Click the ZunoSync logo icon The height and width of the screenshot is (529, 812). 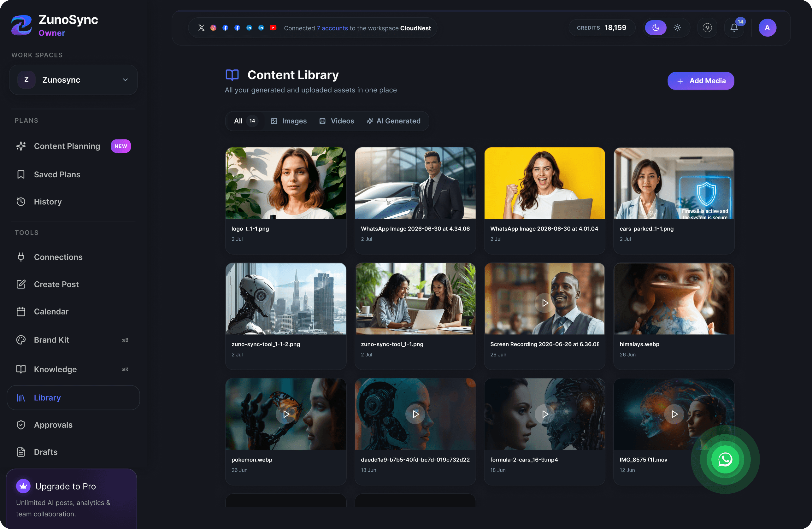click(x=21, y=25)
